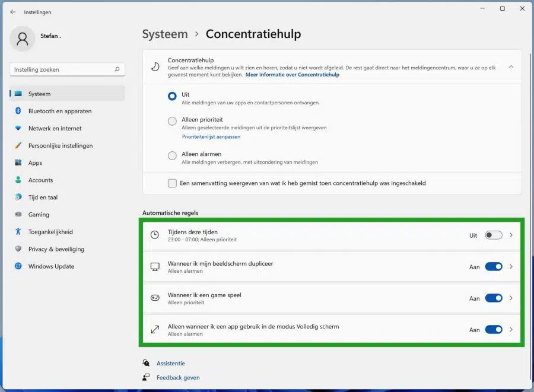The image size is (534, 392).
Task: Click the vertical scrollbar of the settings page
Action: 530,218
